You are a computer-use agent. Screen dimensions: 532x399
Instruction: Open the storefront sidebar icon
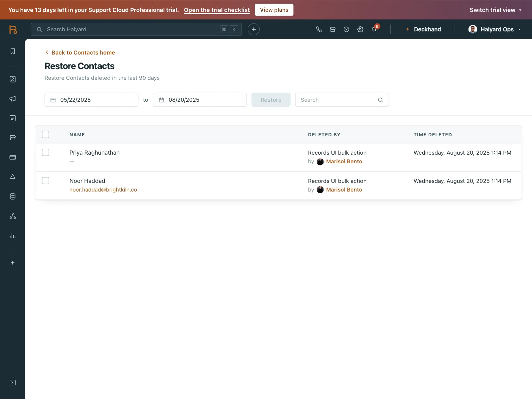(x=13, y=138)
